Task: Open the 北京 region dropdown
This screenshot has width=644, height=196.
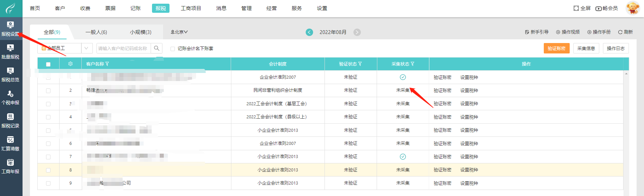Action: click(179, 32)
